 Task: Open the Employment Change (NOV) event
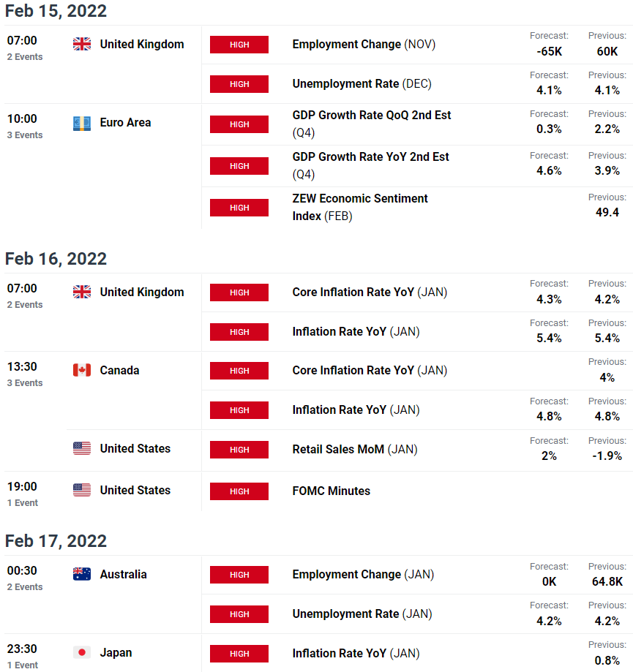click(364, 44)
